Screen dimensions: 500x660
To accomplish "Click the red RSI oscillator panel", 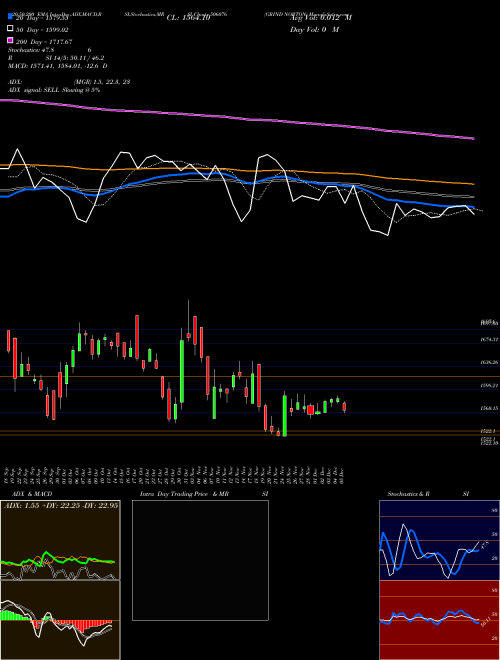I will point(439,620).
